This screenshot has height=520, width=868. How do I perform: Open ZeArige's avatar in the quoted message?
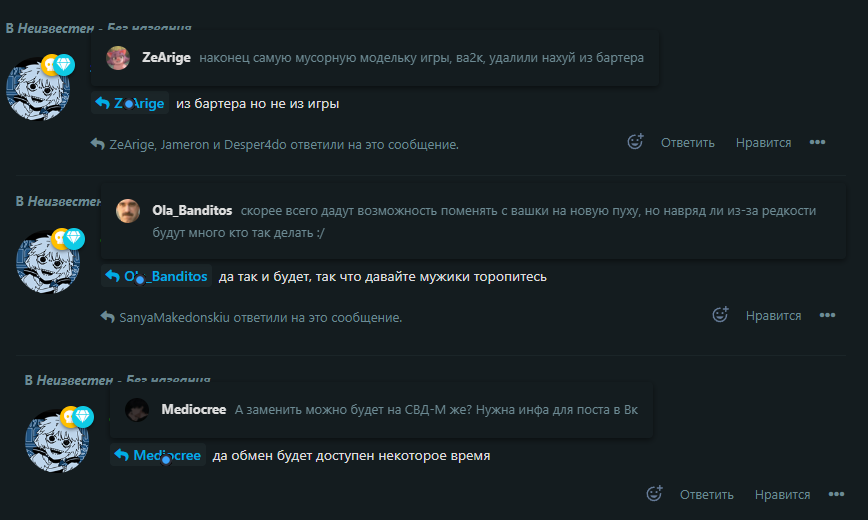pyautogui.click(x=118, y=58)
